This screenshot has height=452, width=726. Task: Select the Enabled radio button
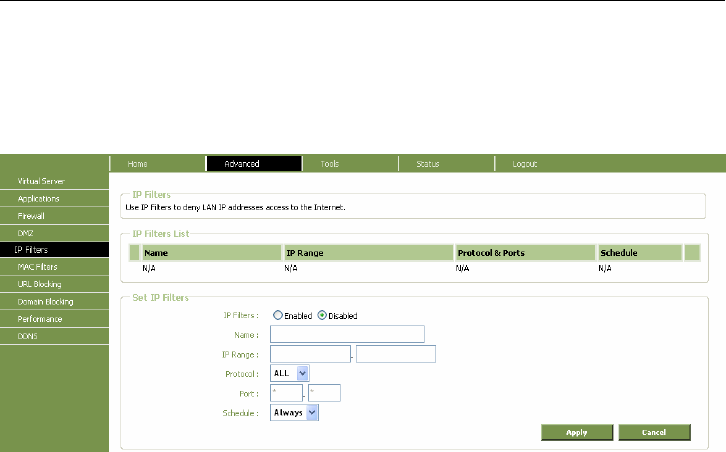click(x=278, y=315)
